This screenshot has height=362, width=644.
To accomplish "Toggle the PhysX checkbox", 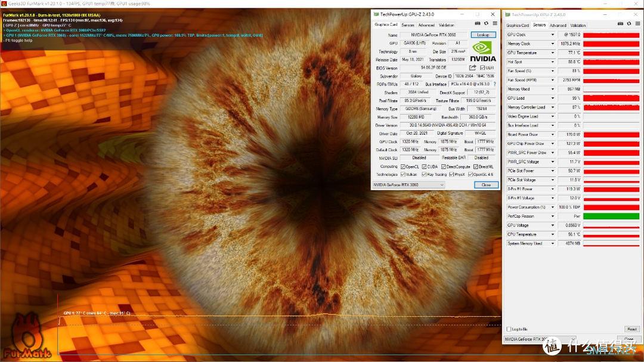I will 452,175.
